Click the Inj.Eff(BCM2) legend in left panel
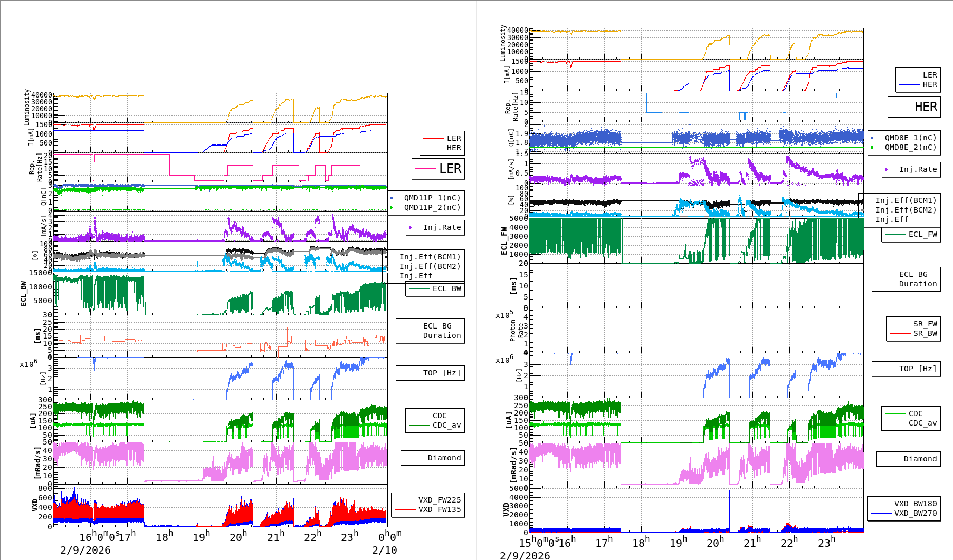The width and height of the screenshot is (953, 560). point(430,267)
